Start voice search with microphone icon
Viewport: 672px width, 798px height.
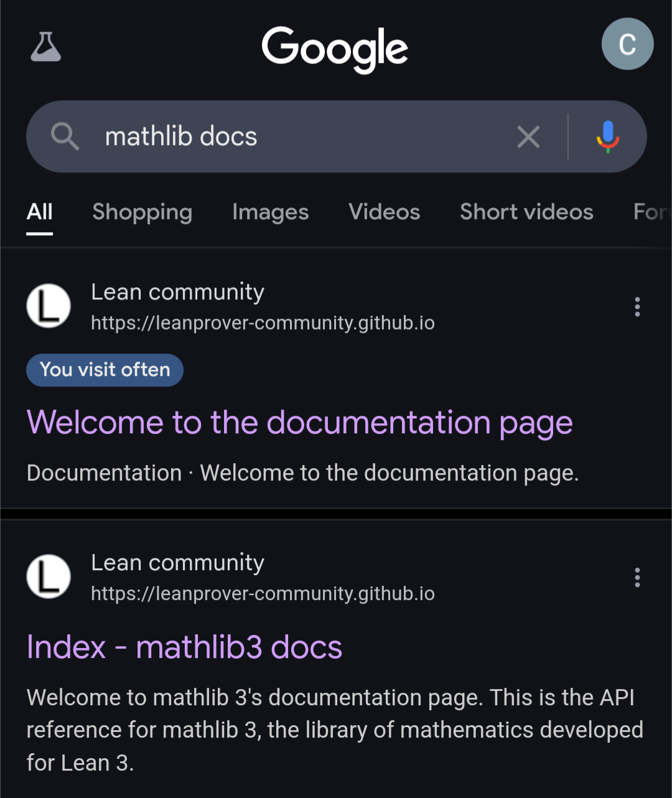[x=608, y=137]
